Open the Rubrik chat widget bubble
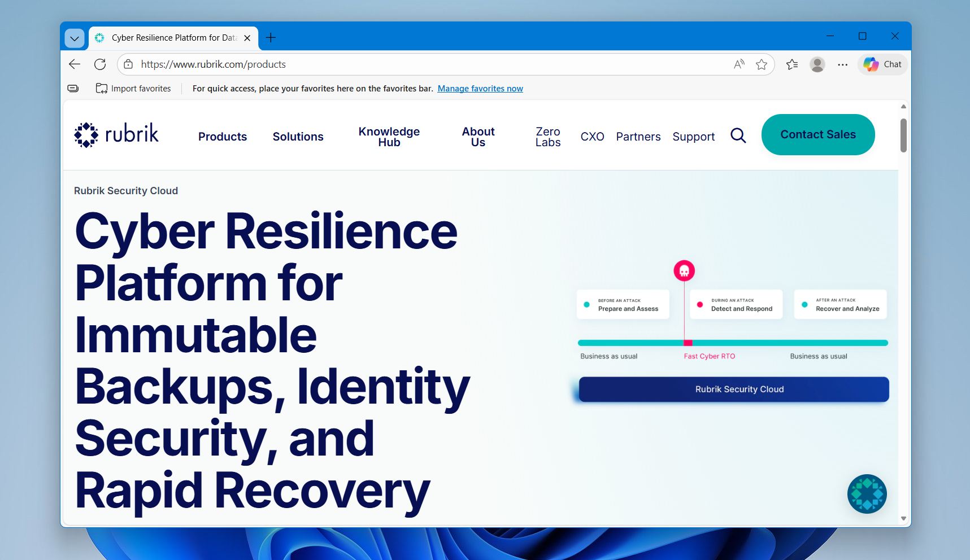Image resolution: width=970 pixels, height=560 pixels. (867, 494)
